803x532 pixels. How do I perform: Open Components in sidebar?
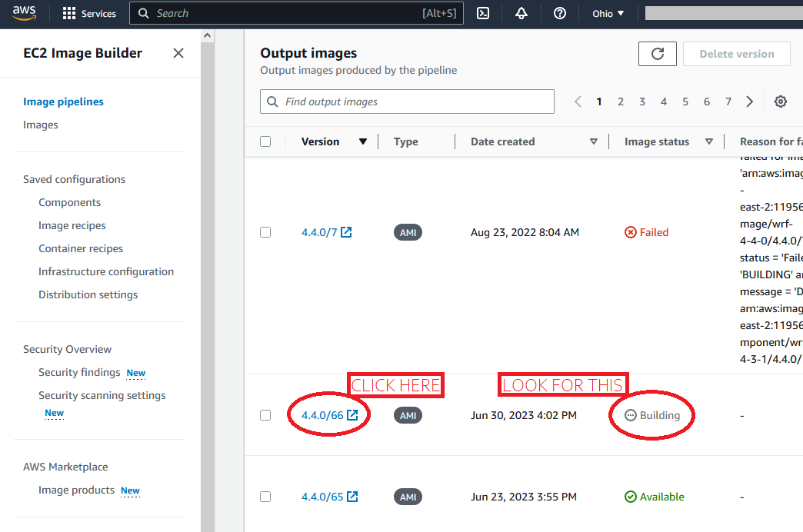pyautogui.click(x=70, y=202)
